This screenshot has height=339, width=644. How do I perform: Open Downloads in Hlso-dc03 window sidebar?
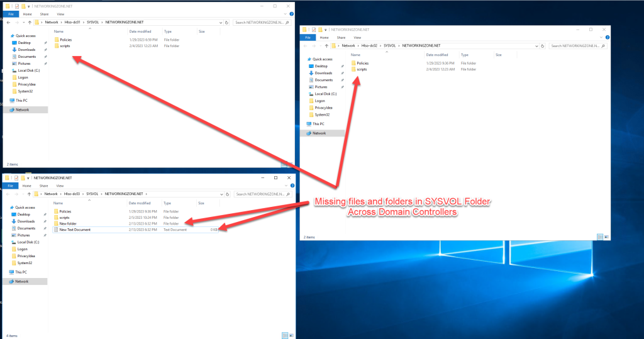26,221
